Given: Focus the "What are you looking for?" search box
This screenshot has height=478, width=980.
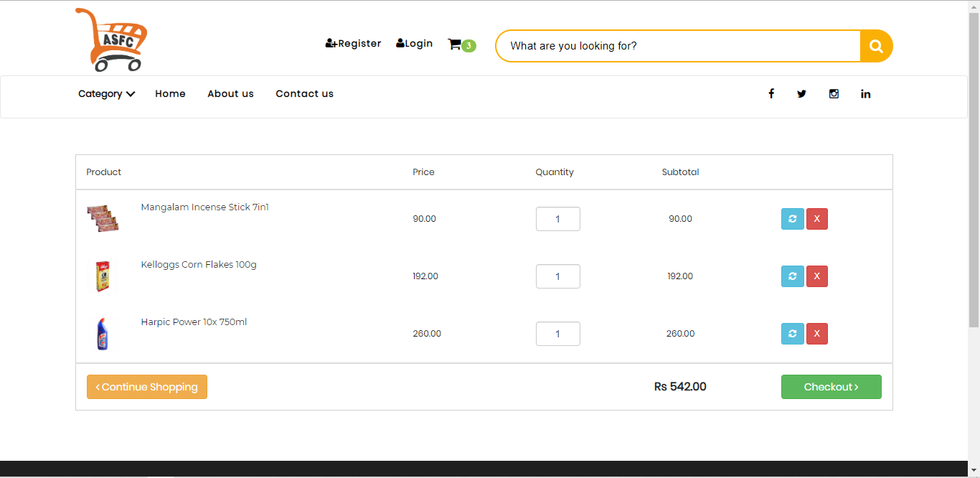Looking at the screenshot, I should [x=678, y=46].
